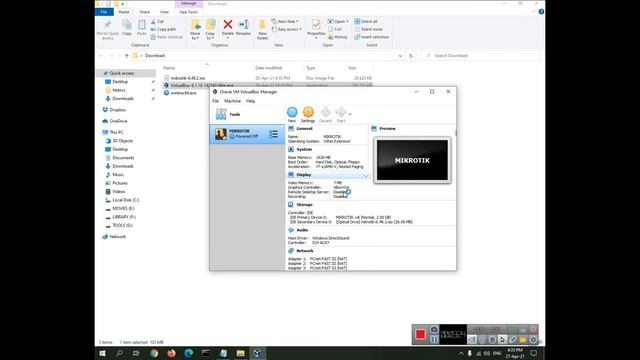
Task: Open the Machine menu in VirtualBox Manager
Action: pos(232,101)
